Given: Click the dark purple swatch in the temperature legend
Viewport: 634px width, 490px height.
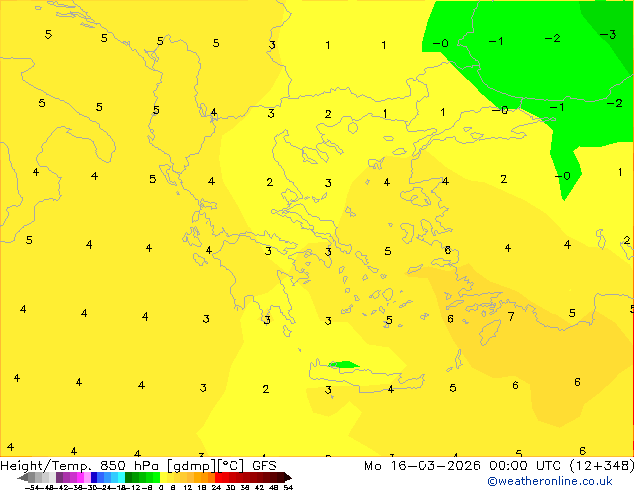Looking at the screenshot, I should point(59,477).
